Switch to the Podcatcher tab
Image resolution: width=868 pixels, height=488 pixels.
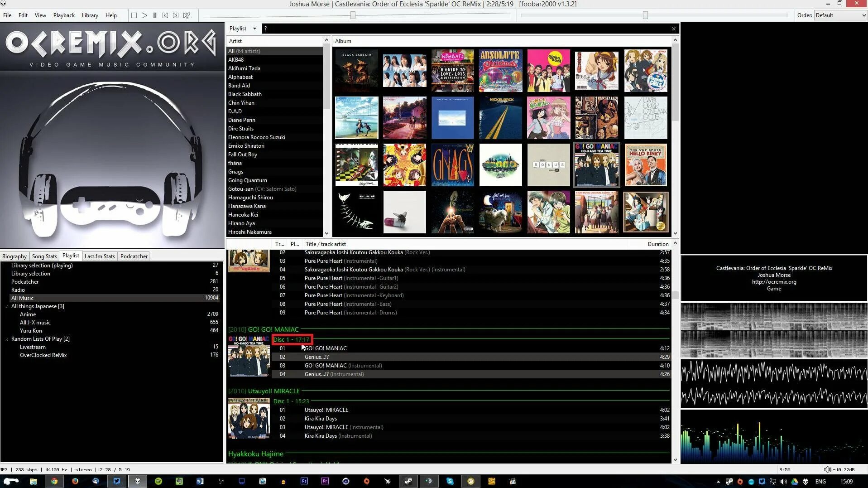click(x=134, y=256)
